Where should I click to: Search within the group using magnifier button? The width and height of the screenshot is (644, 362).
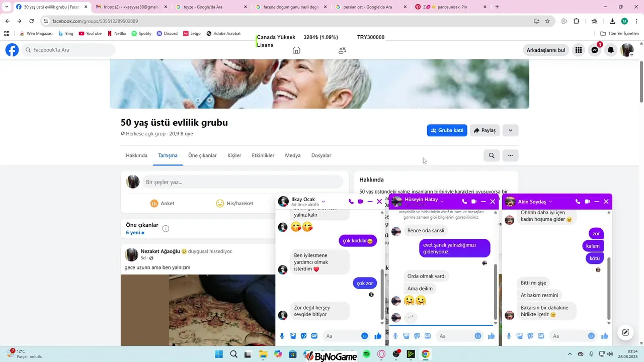click(x=492, y=155)
